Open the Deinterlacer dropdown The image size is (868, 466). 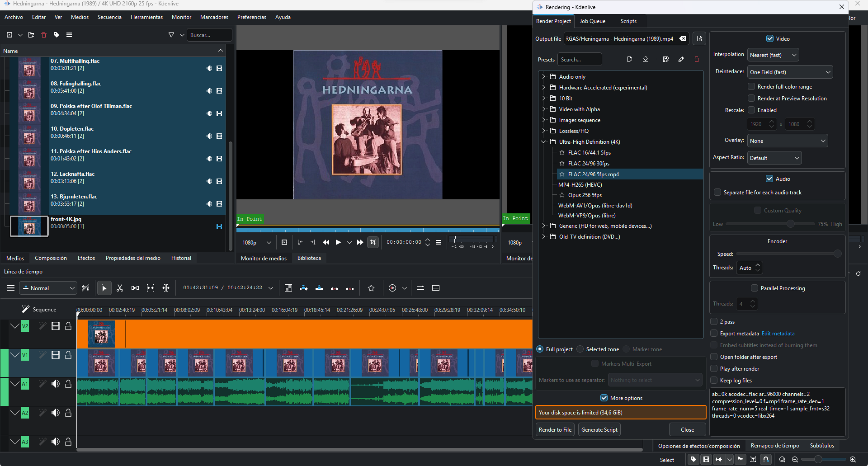coord(790,72)
